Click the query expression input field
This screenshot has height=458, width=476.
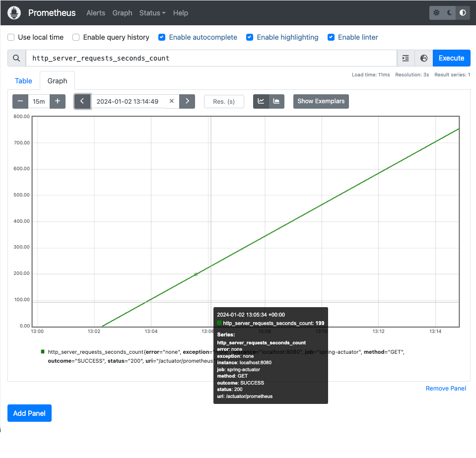click(211, 58)
